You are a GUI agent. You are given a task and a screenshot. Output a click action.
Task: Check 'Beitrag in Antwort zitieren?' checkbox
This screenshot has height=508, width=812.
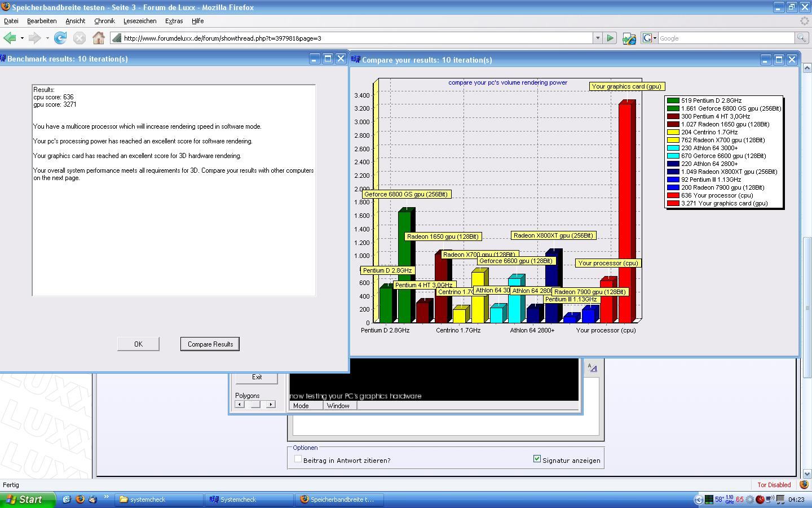[298, 459]
